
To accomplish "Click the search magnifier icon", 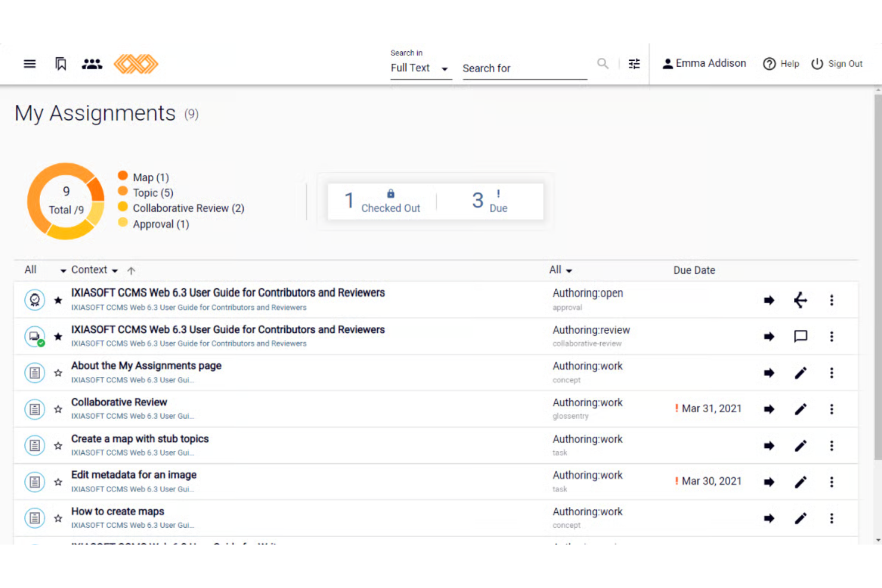I will 603,64.
